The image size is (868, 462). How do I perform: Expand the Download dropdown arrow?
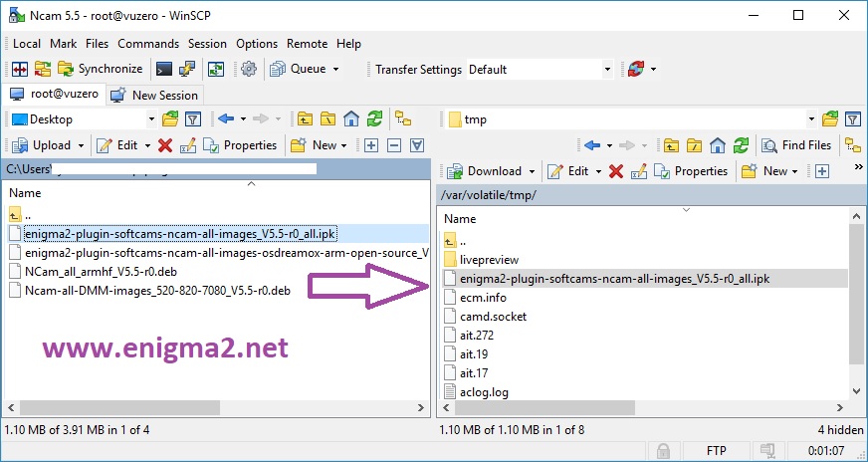pyautogui.click(x=532, y=171)
